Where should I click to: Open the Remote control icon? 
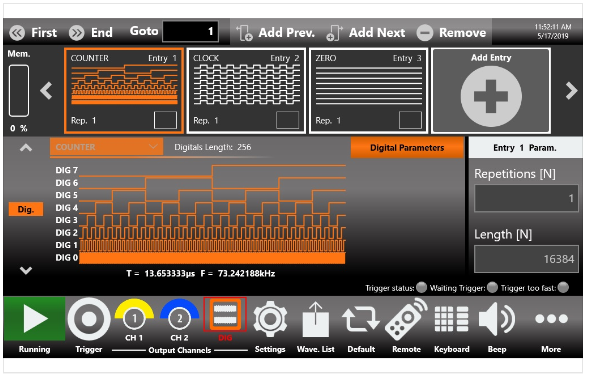[406, 320]
